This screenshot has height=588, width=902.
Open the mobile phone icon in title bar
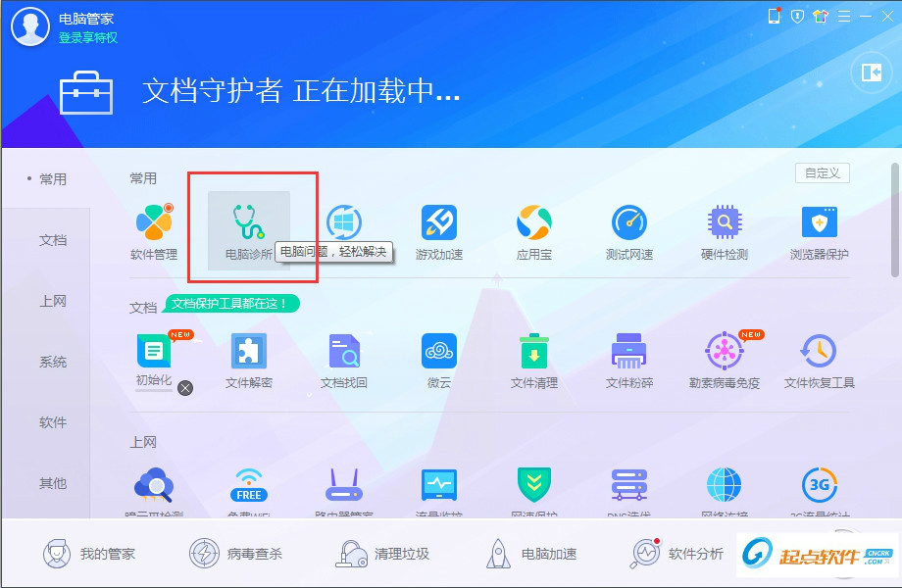775,16
